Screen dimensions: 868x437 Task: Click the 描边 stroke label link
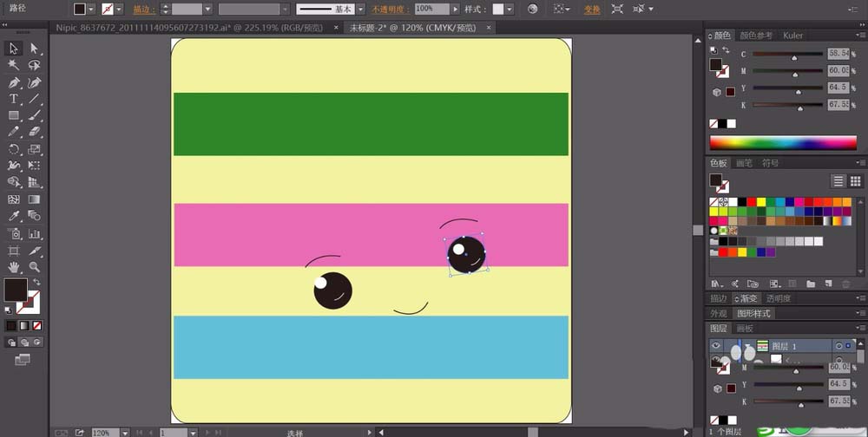pyautogui.click(x=141, y=9)
